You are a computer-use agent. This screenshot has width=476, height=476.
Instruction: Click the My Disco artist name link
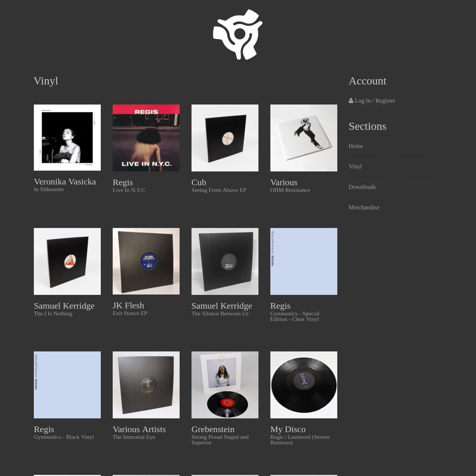[288, 429]
